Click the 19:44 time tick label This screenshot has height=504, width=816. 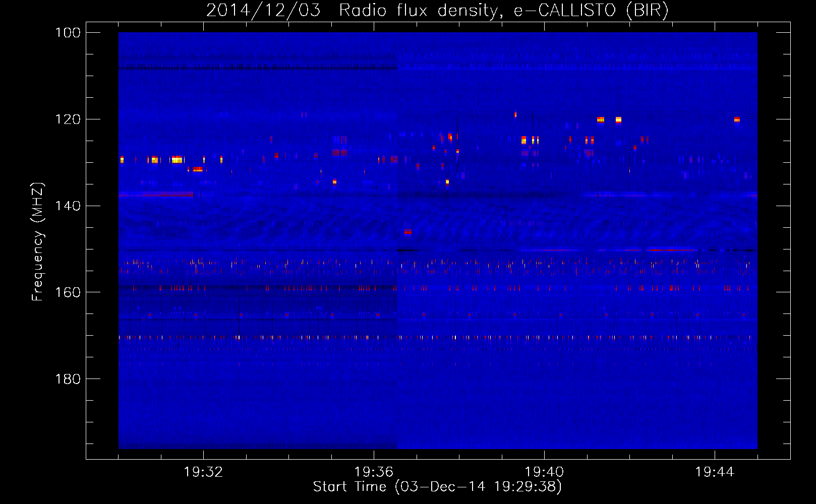pyautogui.click(x=715, y=472)
